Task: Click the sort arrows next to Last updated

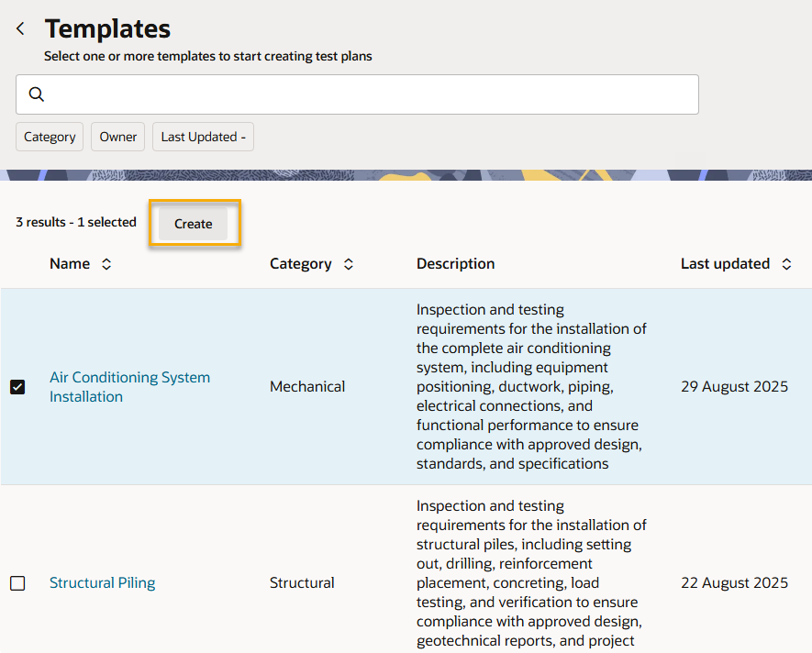Action: click(x=786, y=264)
